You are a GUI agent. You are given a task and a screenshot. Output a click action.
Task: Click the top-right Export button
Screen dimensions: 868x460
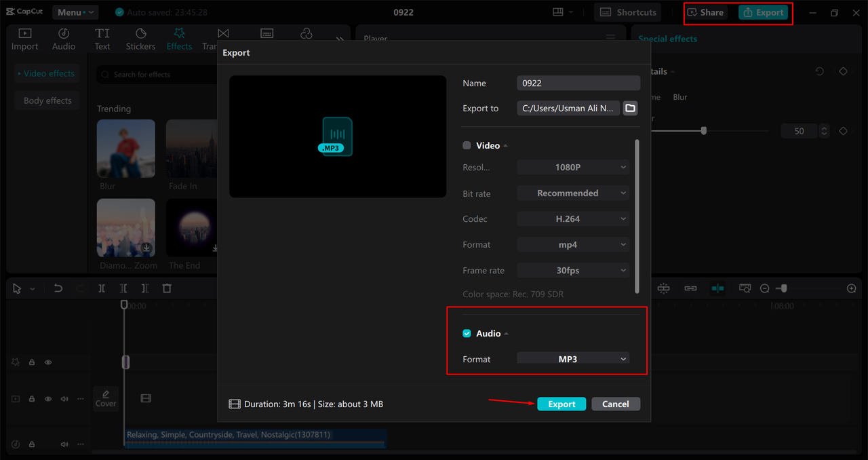click(x=763, y=12)
